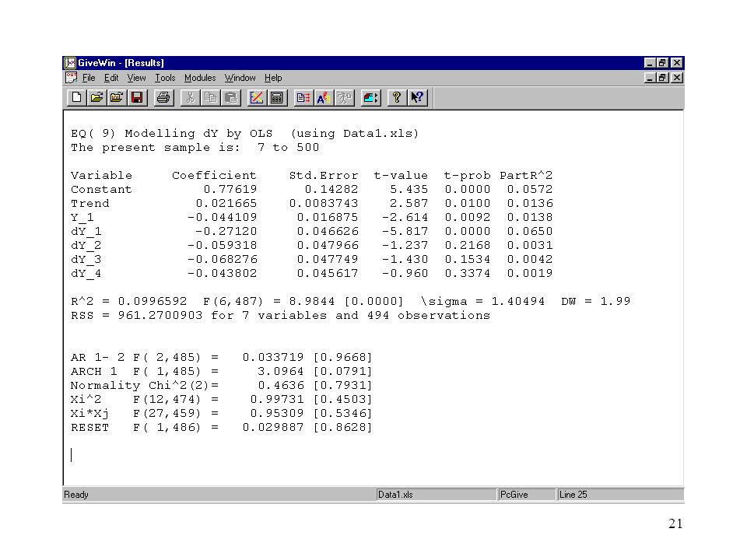Click the dY_2 t-prob 0.2168

click(x=468, y=246)
